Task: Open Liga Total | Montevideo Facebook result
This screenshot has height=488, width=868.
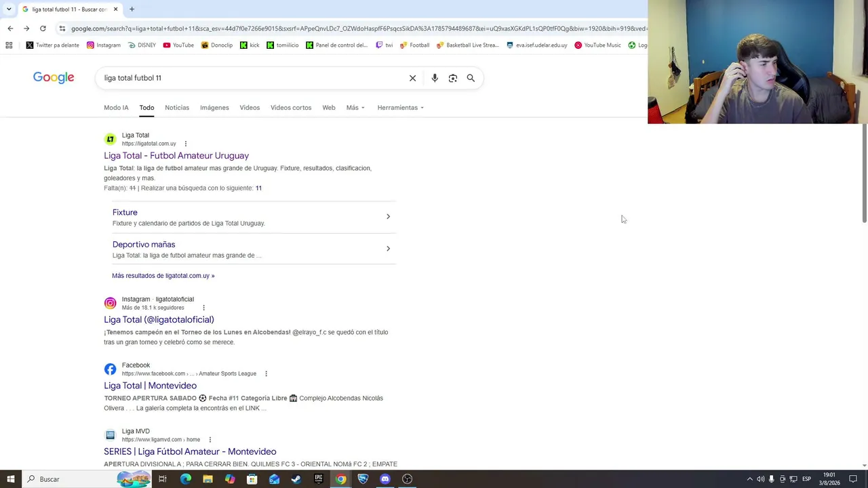Action: (x=151, y=386)
